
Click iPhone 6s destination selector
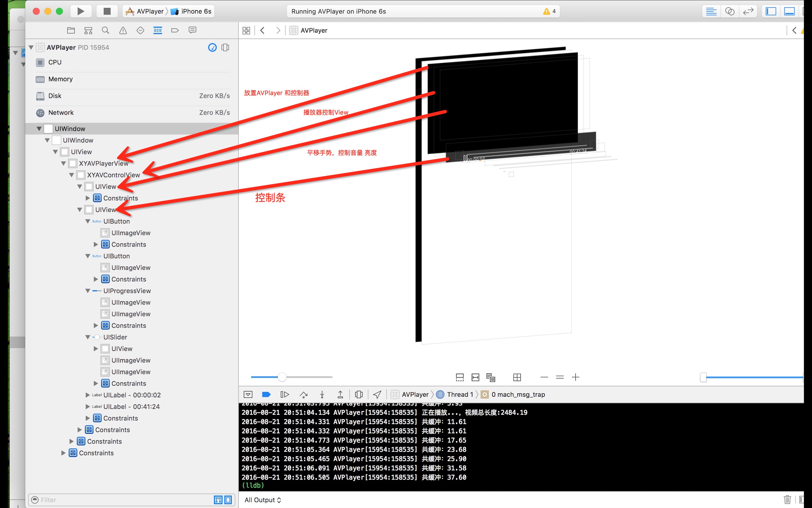coord(191,11)
